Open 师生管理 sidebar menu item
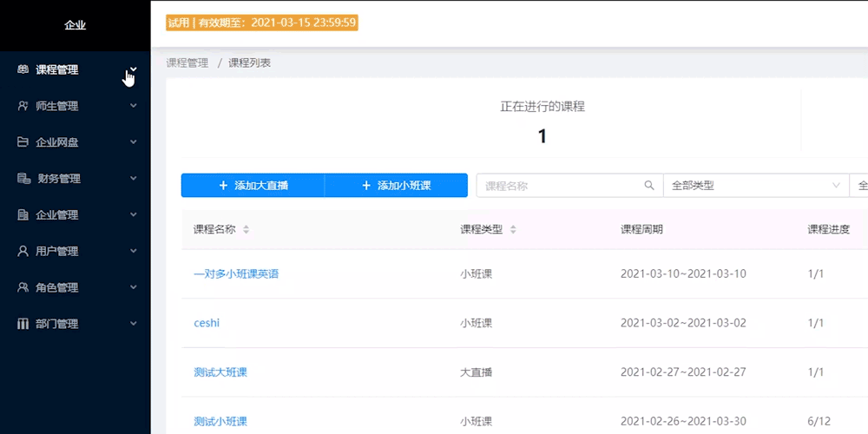This screenshot has height=434, width=868. (76, 106)
